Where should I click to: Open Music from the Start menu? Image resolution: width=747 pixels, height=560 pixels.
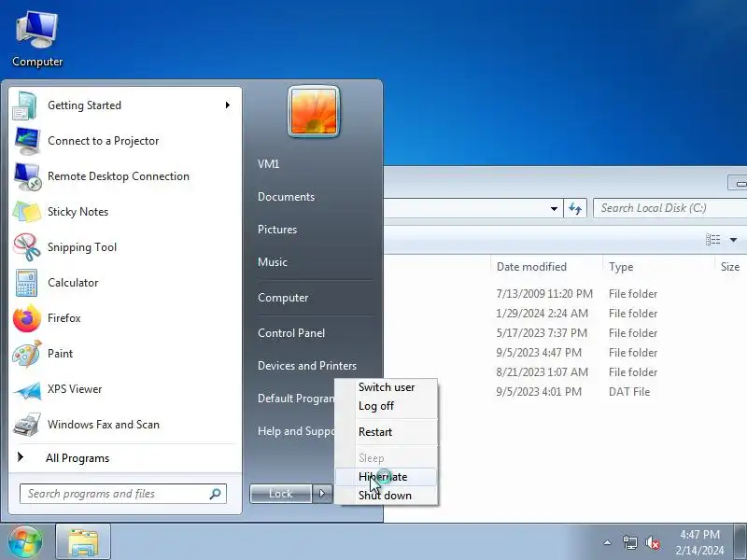[273, 262]
